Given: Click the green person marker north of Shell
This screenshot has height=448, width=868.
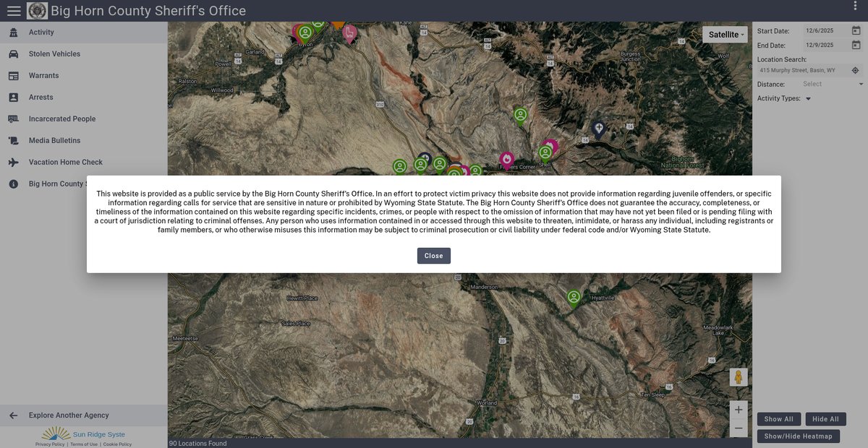Looking at the screenshot, I should [521, 116].
